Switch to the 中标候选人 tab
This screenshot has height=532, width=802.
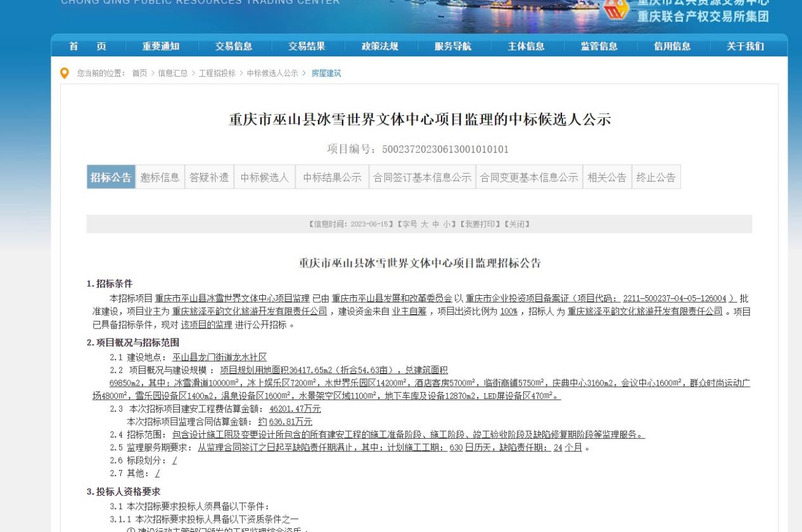(x=264, y=177)
